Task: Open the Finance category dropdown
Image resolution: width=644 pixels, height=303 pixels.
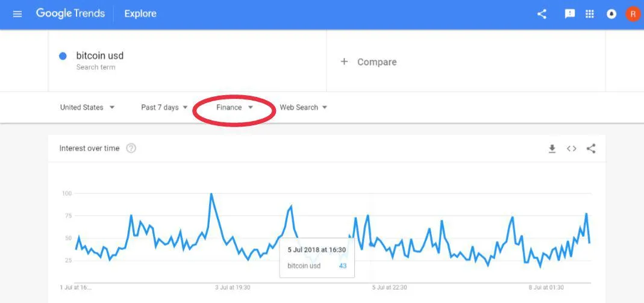Action: click(x=234, y=107)
